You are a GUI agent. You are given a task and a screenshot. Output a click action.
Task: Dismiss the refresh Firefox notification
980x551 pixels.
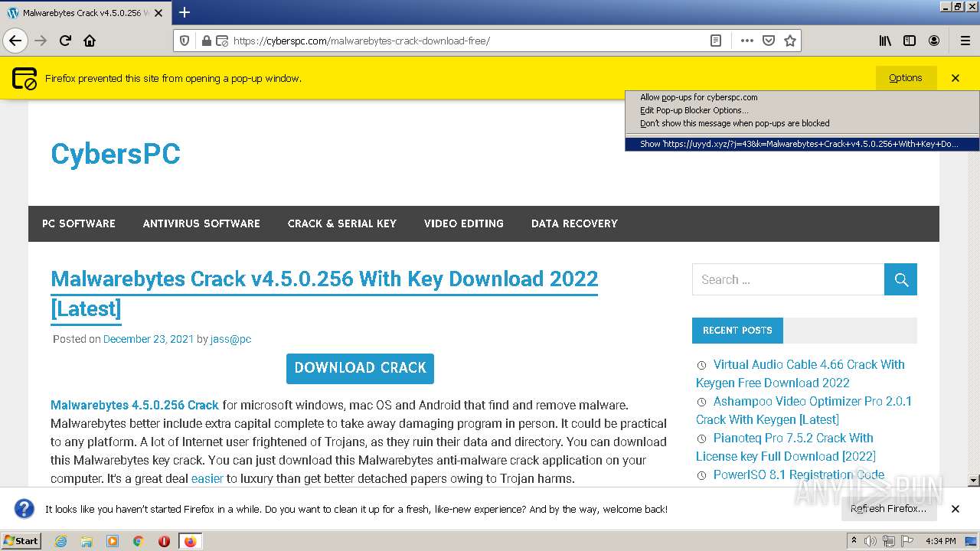tap(955, 509)
